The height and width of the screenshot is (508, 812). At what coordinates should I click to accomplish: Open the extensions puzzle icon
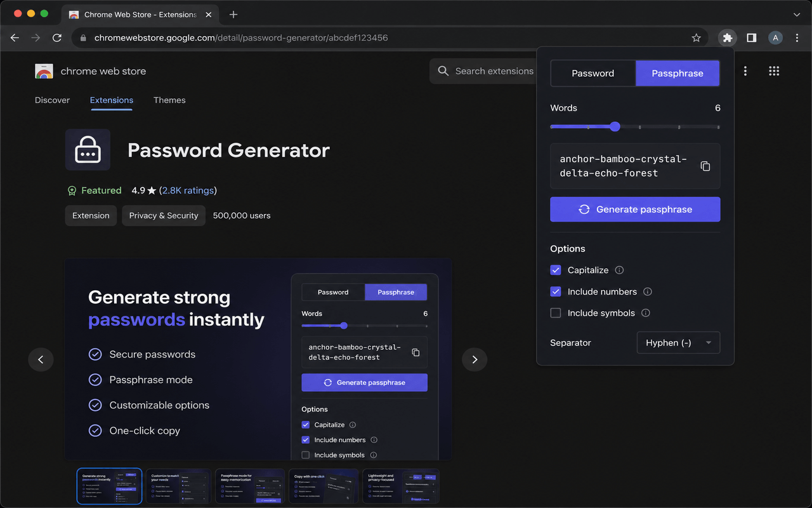tap(728, 38)
